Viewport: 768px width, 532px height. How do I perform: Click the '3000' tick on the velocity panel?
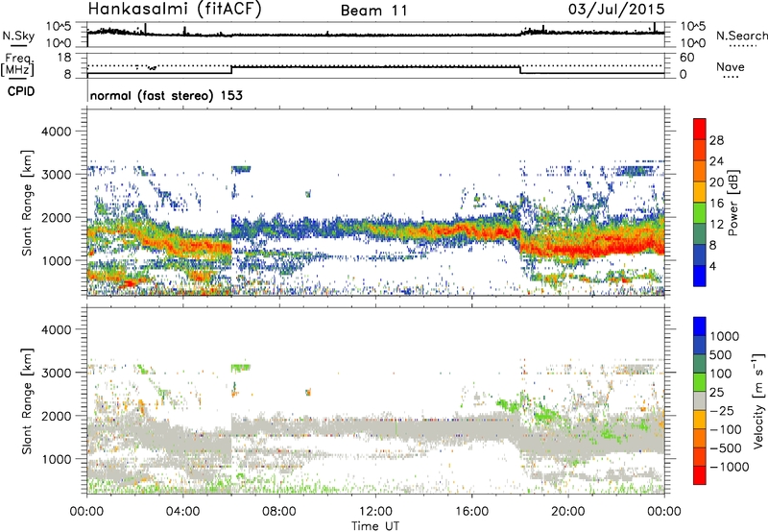(x=56, y=373)
